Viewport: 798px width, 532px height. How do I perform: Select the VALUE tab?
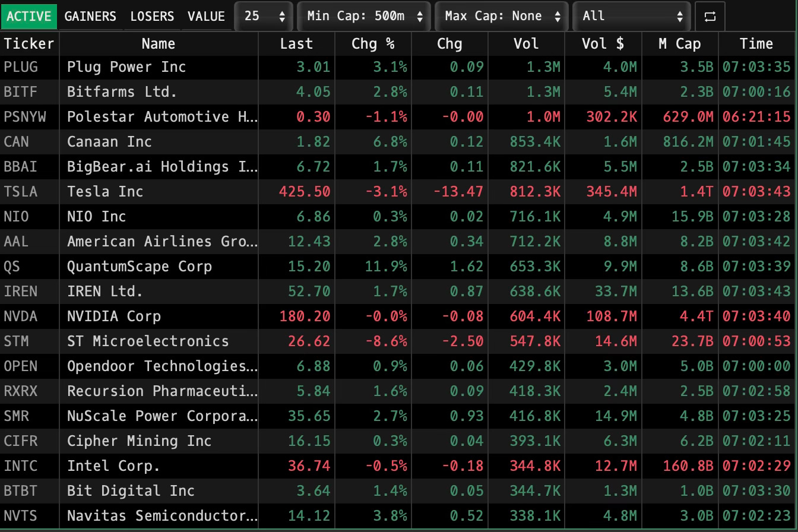[206, 16]
